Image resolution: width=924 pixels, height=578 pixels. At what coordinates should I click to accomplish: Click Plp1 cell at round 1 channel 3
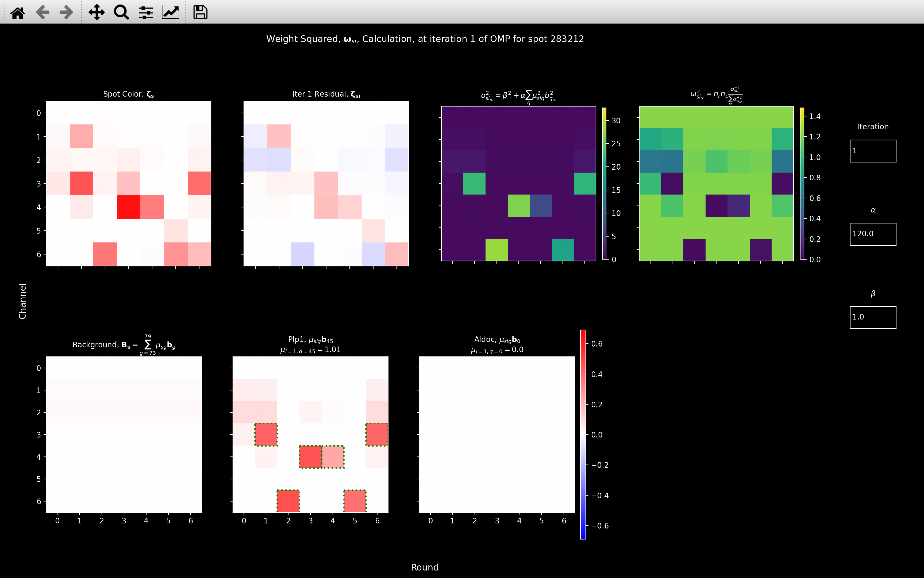click(266, 435)
